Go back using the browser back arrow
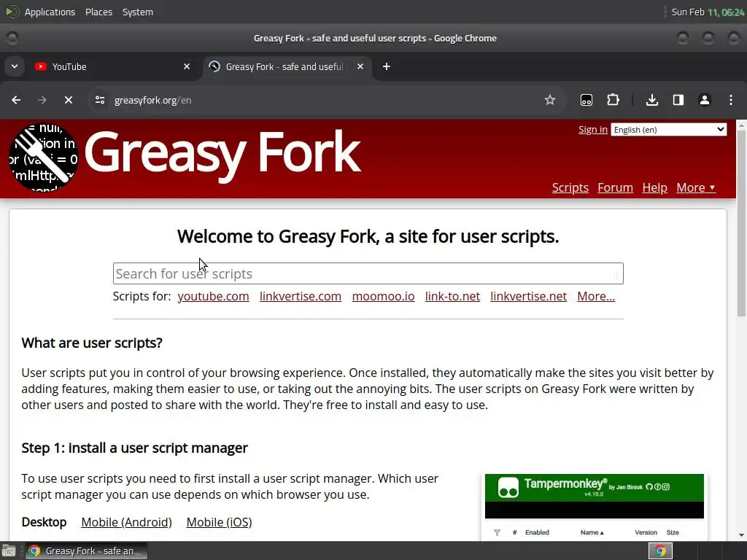 (16, 100)
